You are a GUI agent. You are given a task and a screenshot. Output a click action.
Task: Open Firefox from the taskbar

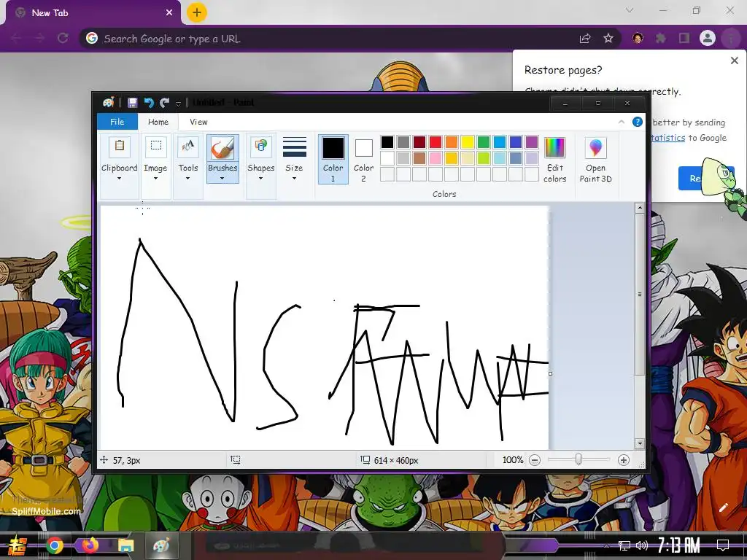(90, 545)
